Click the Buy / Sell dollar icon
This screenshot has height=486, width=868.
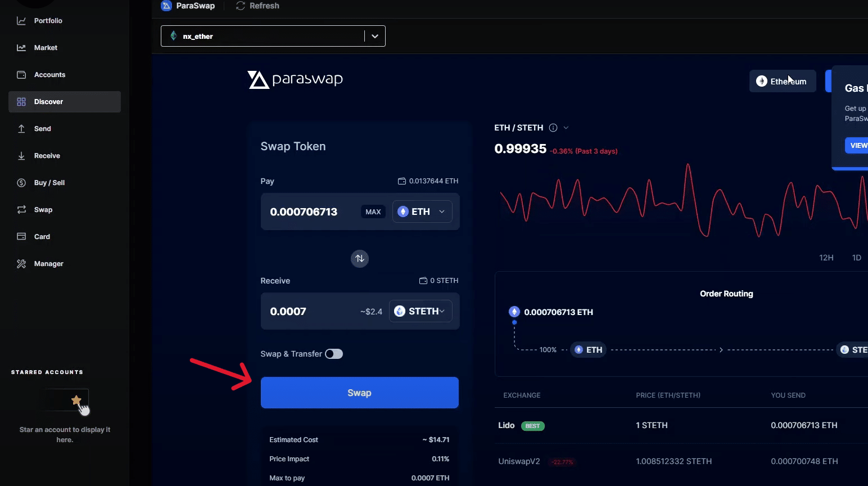pos(21,183)
